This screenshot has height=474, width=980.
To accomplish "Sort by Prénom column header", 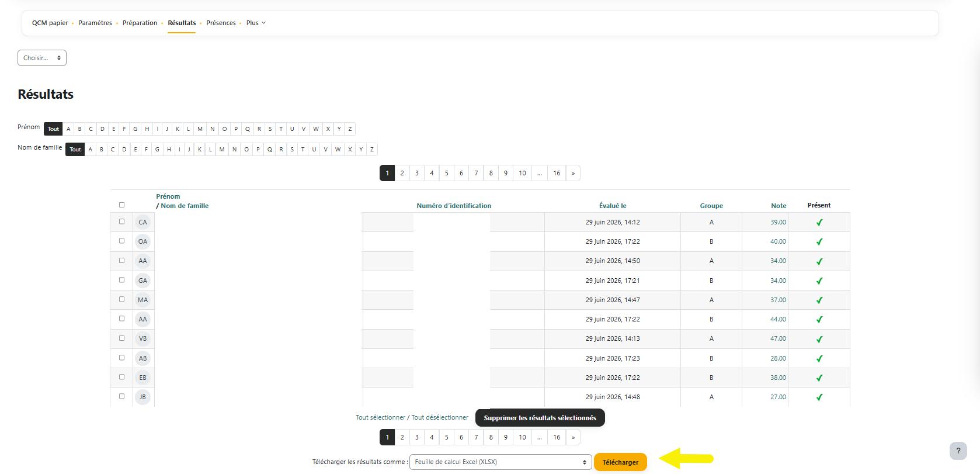I will click(x=168, y=196).
